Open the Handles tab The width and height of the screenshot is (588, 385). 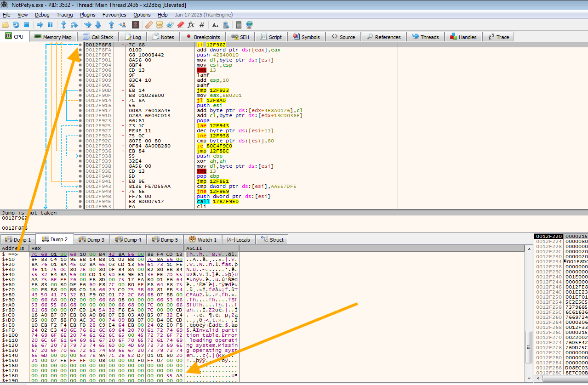[463, 37]
